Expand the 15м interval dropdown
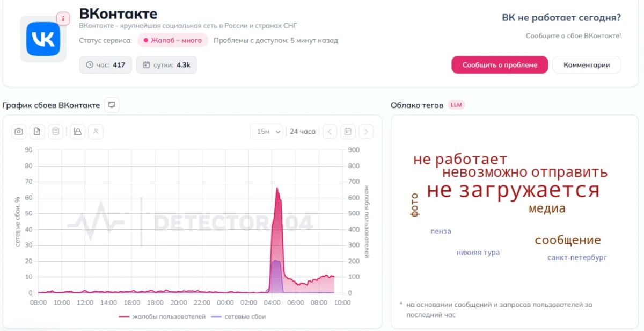 [266, 132]
